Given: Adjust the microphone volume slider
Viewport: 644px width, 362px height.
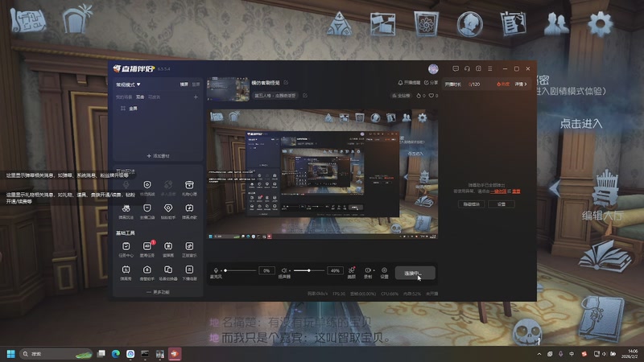Looking at the screenshot, I should [241, 270].
